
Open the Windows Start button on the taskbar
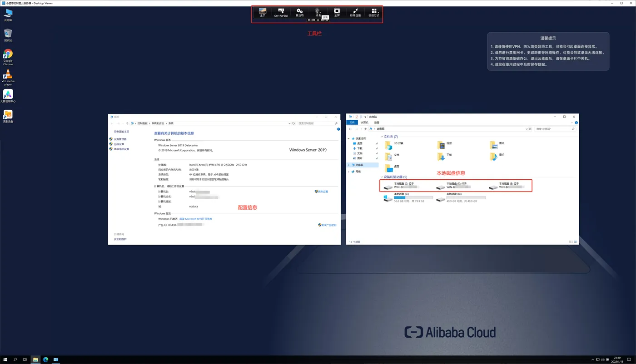(5, 359)
